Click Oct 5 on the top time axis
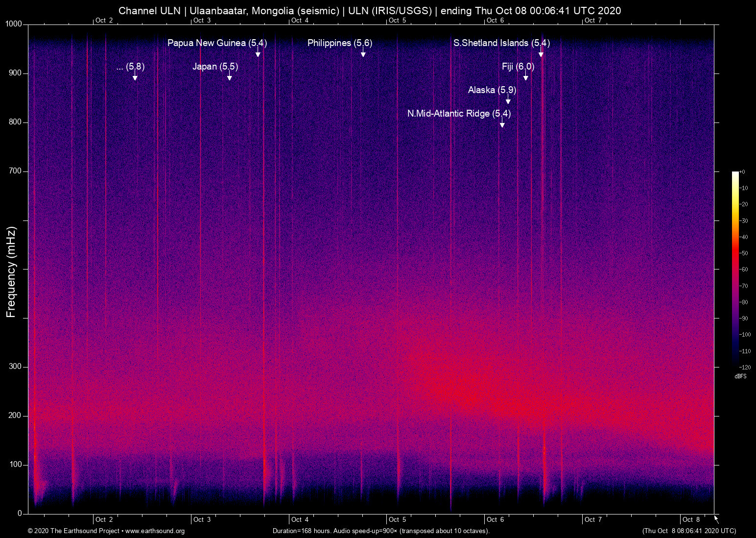 (398, 20)
